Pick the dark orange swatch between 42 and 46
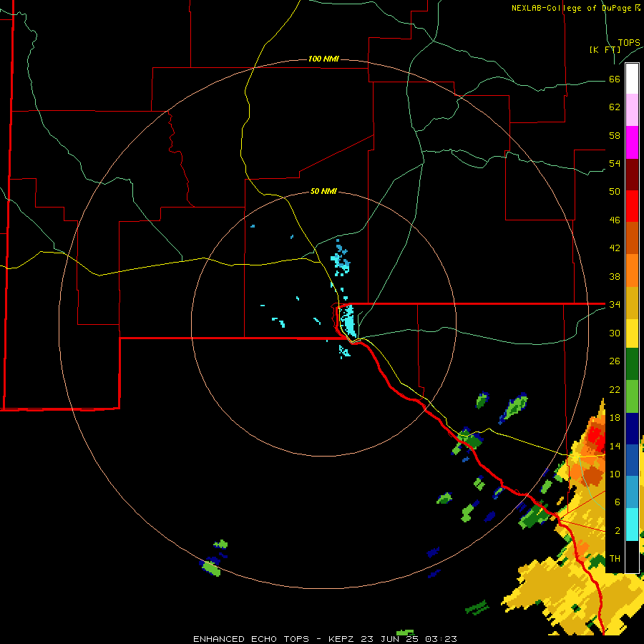Image resolution: width=644 pixels, height=644 pixels. [632, 238]
